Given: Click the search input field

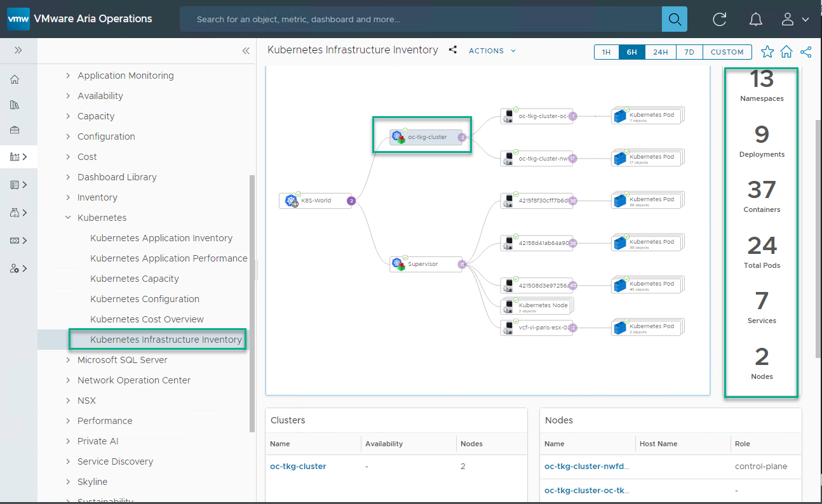Looking at the screenshot, I should (419, 19).
